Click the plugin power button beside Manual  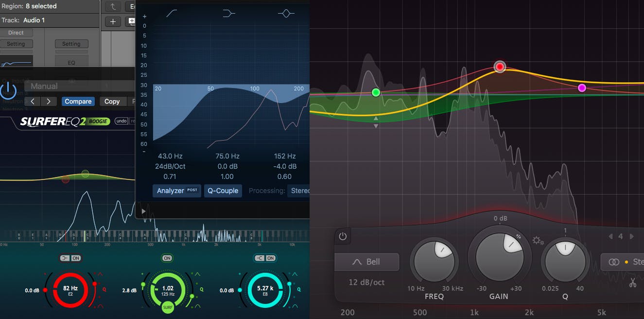point(8,90)
